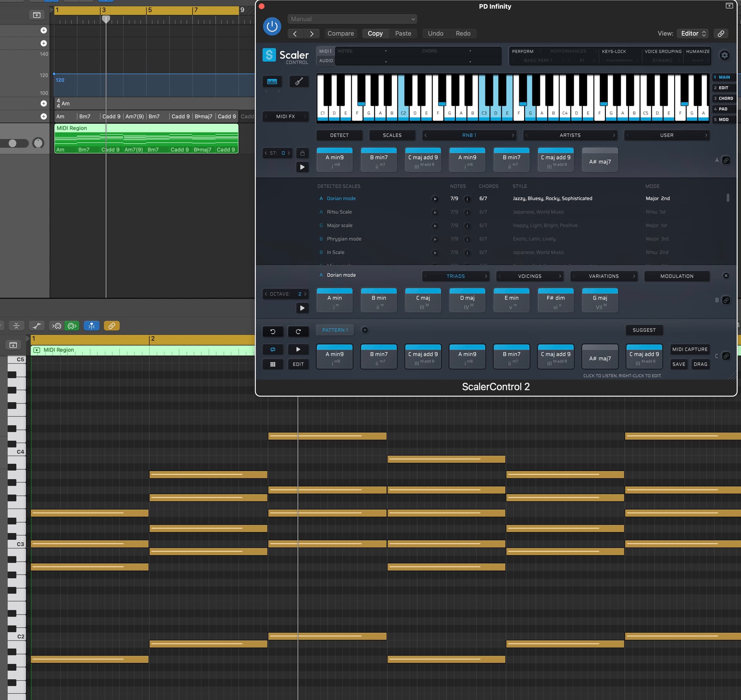Add a new pattern with plus icon
741x700 pixels.
(x=364, y=330)
